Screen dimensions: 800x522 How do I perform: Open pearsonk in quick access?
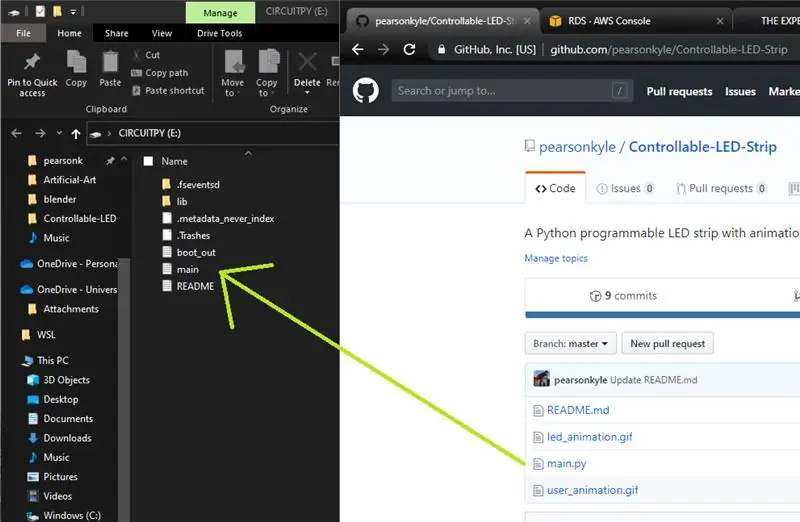pyautogui.click(x=55, y=161)
